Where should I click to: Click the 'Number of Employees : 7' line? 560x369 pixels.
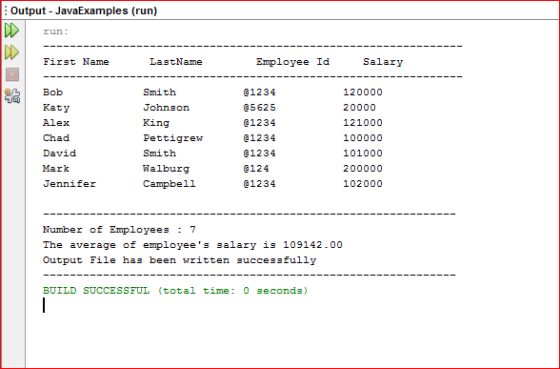pos(120,230)
